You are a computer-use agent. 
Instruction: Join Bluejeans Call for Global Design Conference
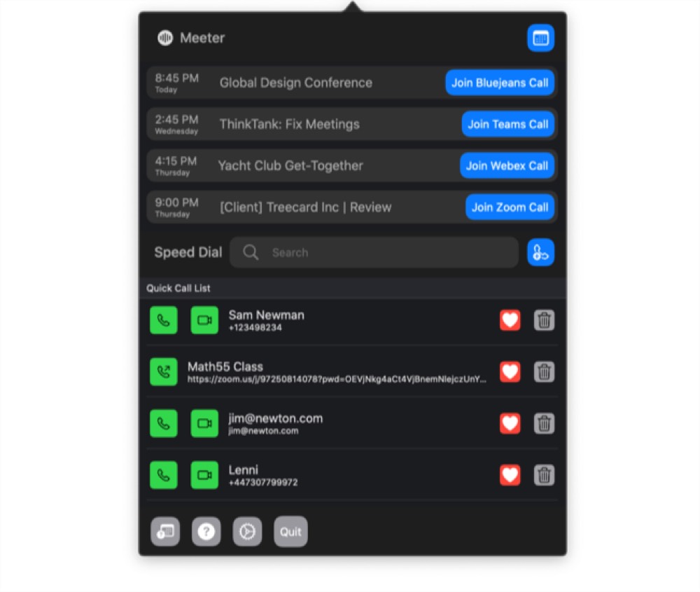point(500,83)
